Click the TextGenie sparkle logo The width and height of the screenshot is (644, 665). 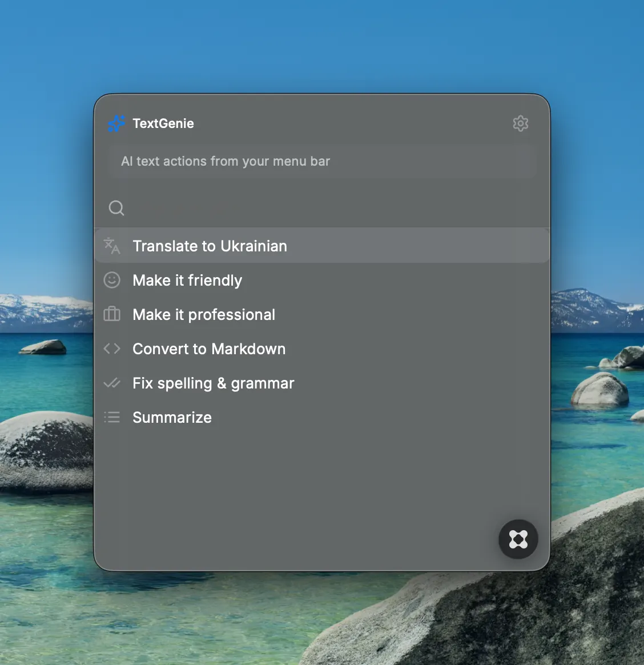click(x=116, y=123)
